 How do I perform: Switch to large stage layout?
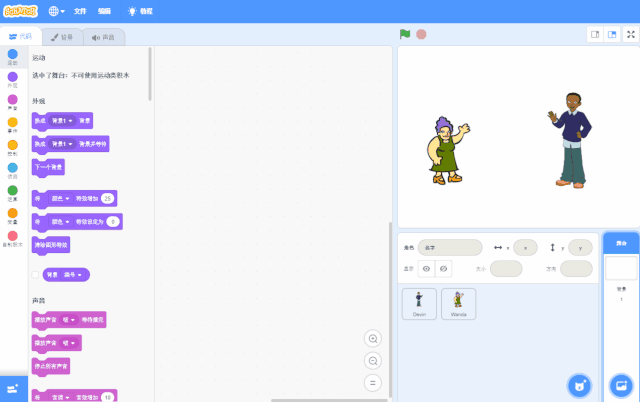(x=612, y=35)
